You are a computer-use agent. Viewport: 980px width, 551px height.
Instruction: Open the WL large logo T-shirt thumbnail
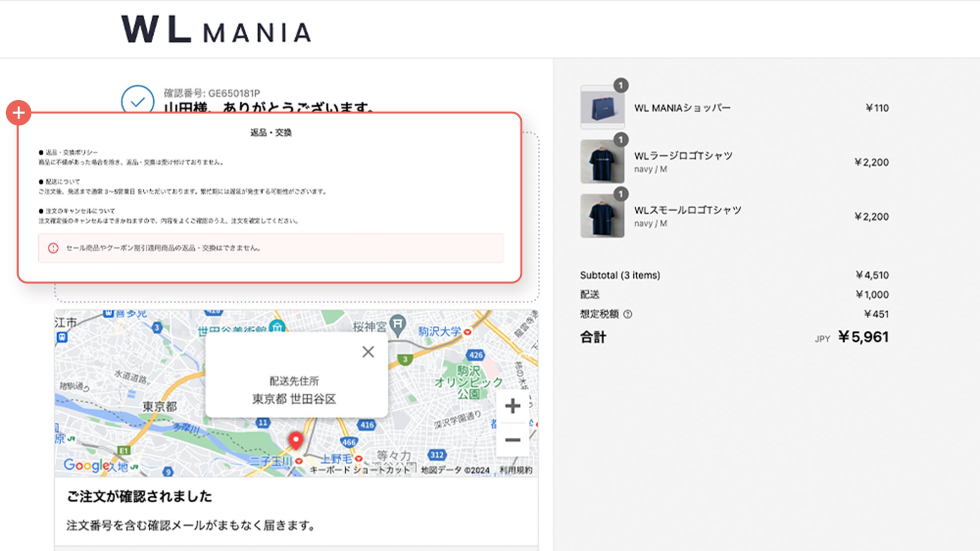click(602, 161)
